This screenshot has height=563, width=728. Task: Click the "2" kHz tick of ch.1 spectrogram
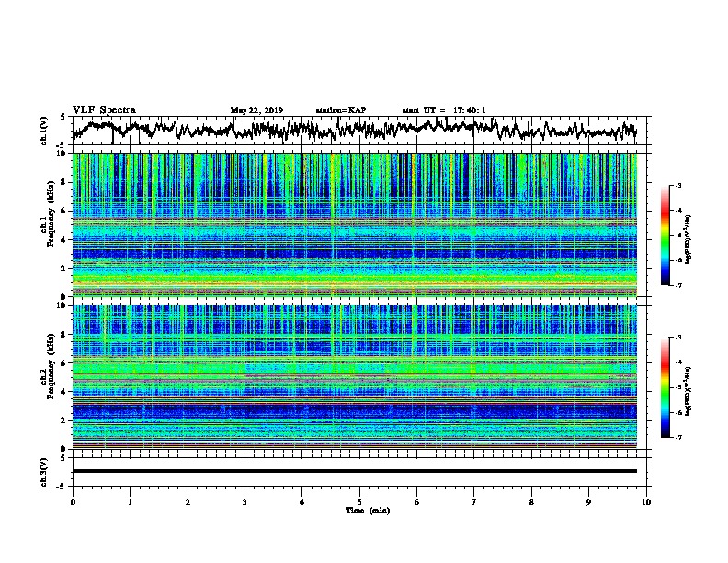click(64, 269)
